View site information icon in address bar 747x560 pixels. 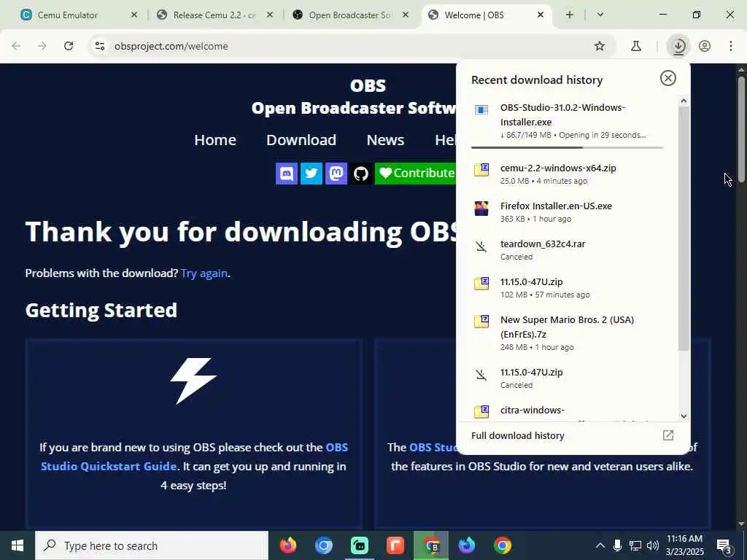pos(99,46)
